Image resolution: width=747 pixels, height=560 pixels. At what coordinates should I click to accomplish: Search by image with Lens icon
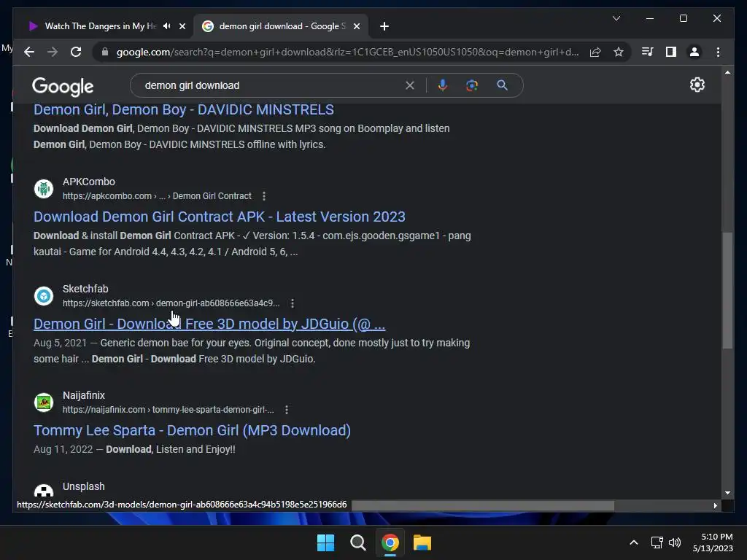coord(472,85)
